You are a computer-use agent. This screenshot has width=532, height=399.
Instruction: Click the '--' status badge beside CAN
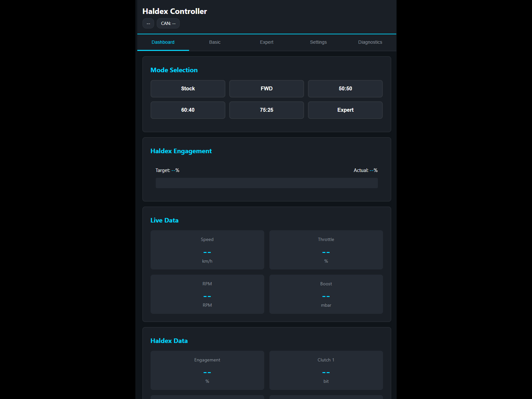tap(148, 23)
